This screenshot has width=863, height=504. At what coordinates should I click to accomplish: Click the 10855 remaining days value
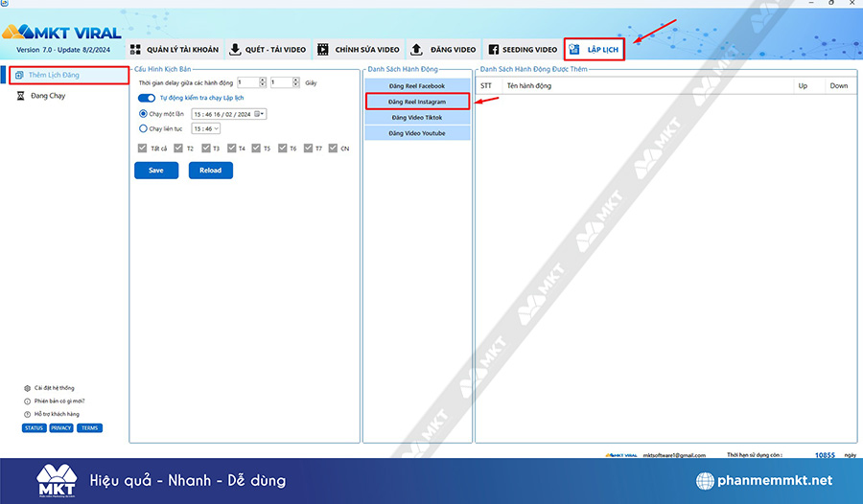825,455
